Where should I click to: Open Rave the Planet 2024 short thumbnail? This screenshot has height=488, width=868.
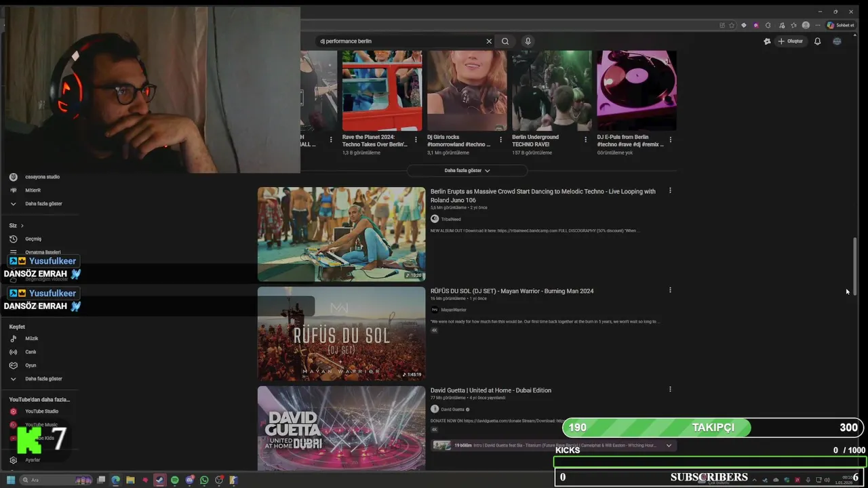(382, 90)
